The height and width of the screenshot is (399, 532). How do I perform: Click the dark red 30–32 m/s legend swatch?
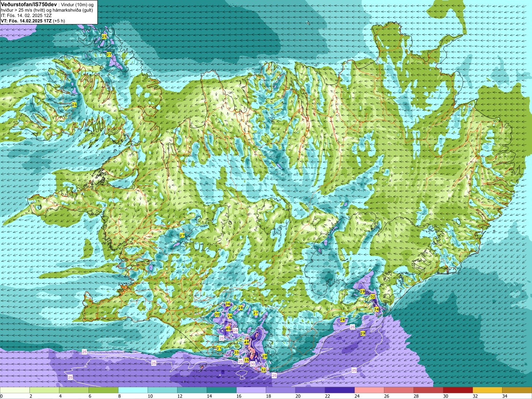(458, 390)
